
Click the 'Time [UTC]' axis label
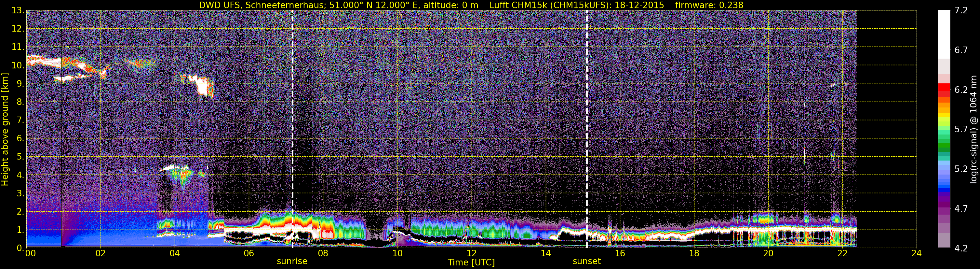tap(471, 262)
